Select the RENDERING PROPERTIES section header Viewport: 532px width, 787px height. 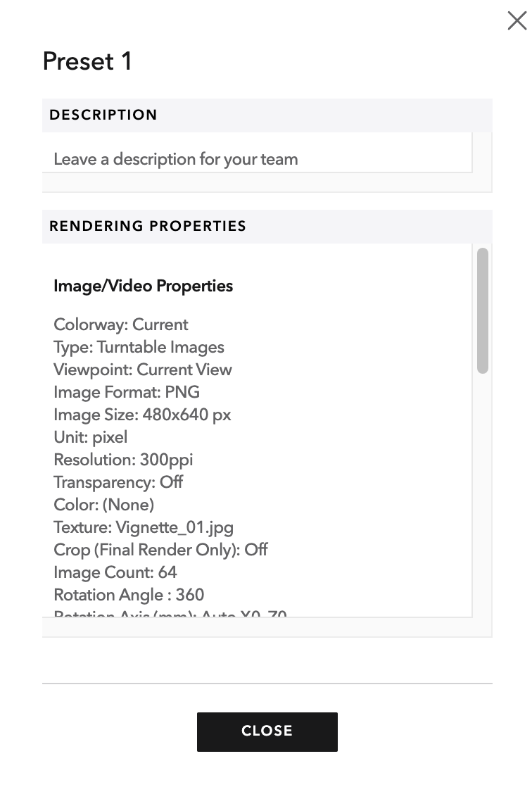(148, 226)
